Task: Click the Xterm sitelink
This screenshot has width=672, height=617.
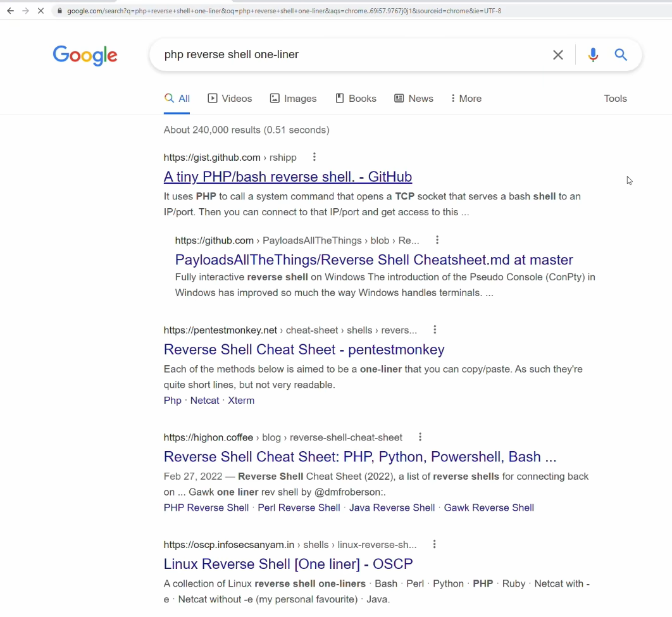Action: [x=241, y=400]
